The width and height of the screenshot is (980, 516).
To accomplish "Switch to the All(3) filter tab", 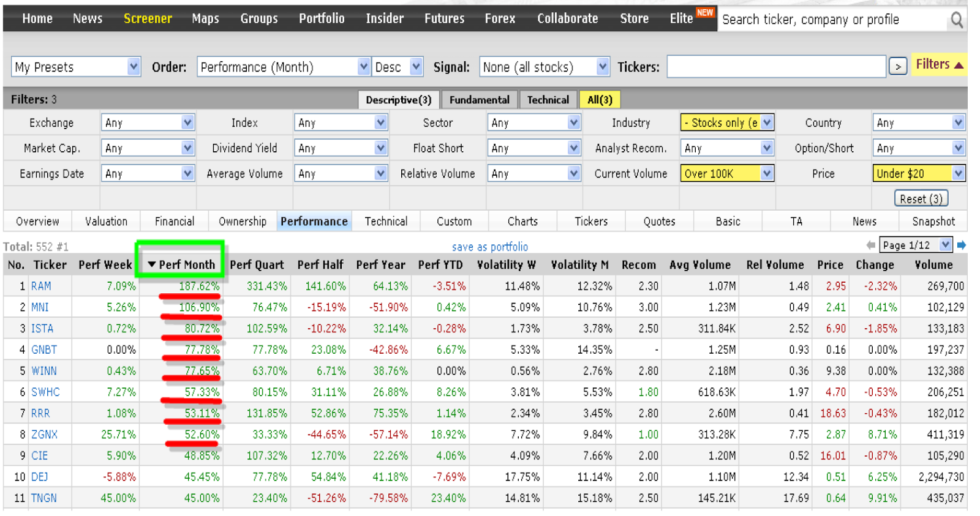I will point(600,100).
